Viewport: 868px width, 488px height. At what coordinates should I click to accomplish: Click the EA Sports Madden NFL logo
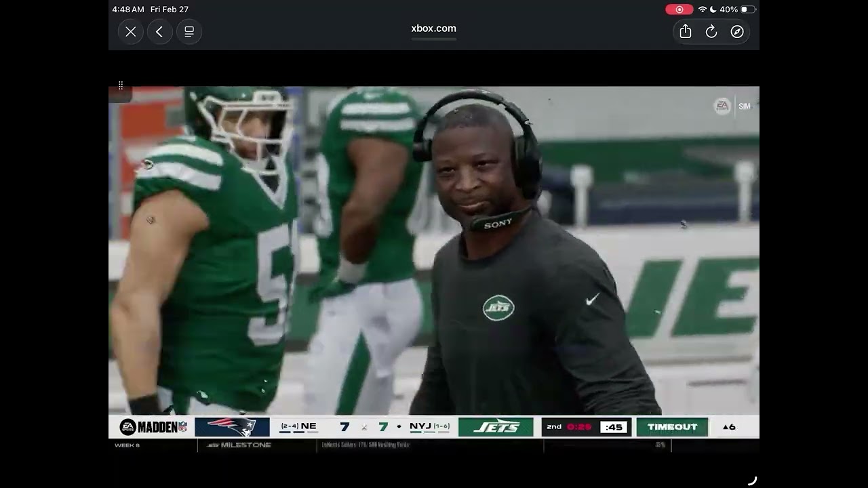pos(153,427)
